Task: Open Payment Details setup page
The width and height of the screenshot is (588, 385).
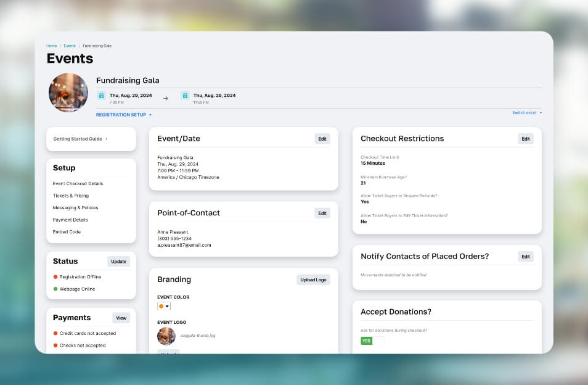Action: (70, 220)
